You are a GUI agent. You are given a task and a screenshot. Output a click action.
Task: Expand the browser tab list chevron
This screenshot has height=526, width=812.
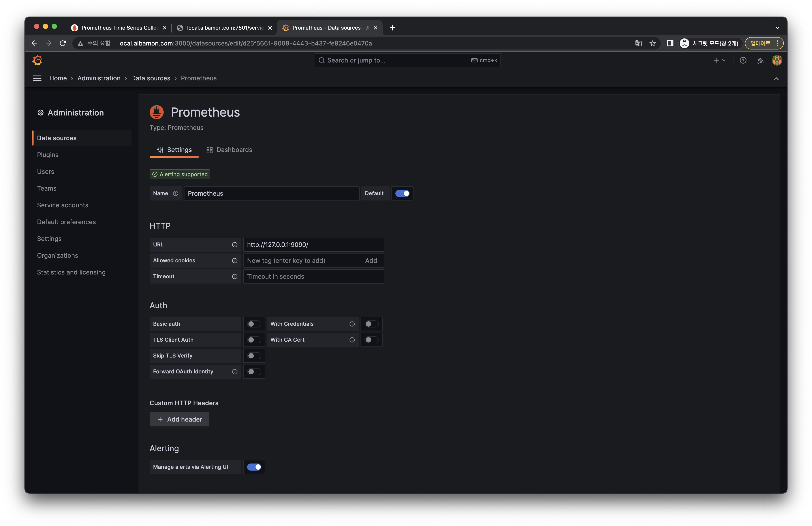(777, 28)
